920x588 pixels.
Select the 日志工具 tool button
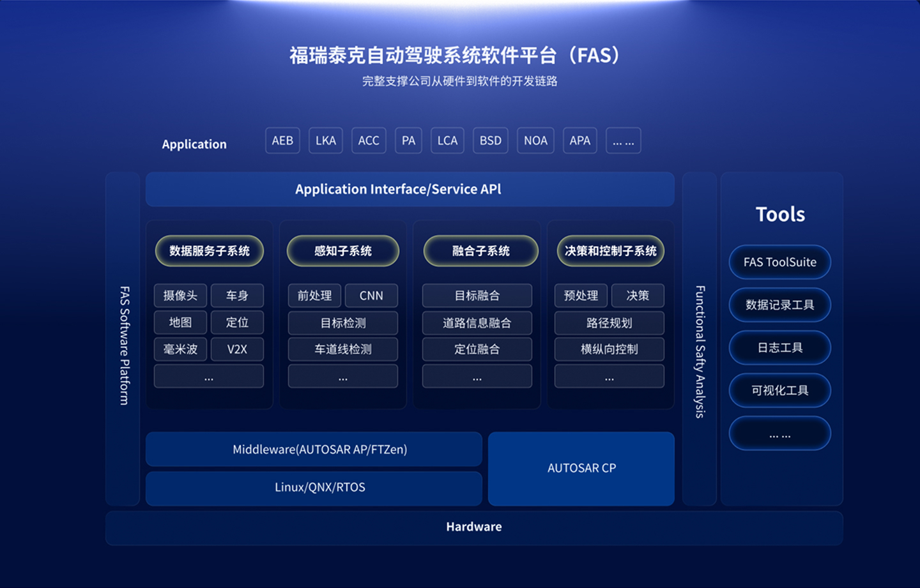pos(779,347)
